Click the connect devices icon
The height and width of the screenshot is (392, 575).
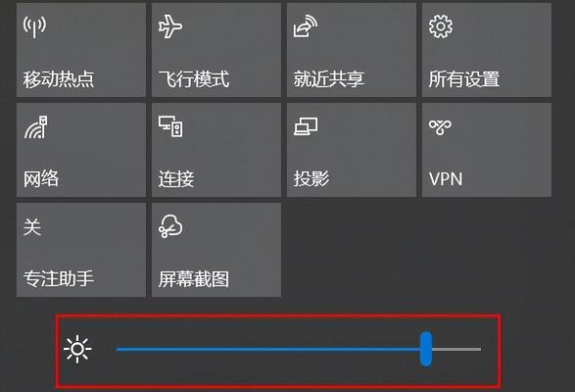(x=170, y=126)
